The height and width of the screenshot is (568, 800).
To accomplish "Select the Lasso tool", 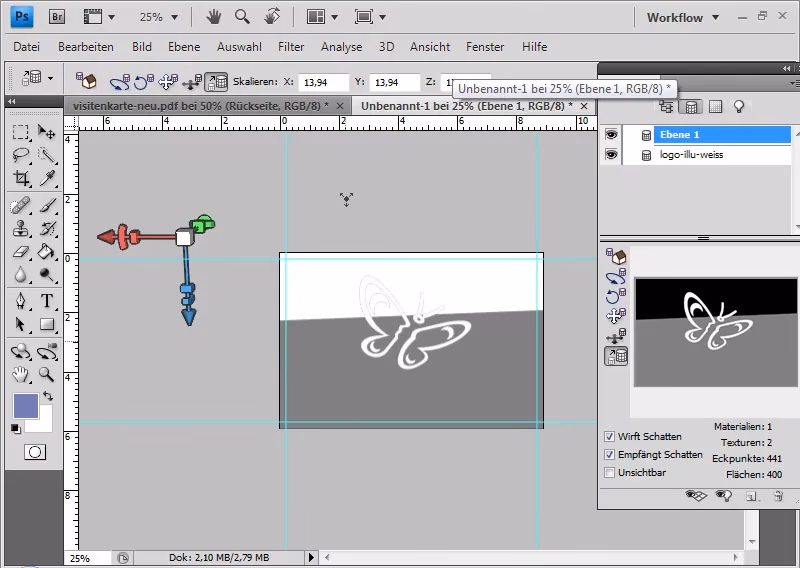I will click(21, 155).
